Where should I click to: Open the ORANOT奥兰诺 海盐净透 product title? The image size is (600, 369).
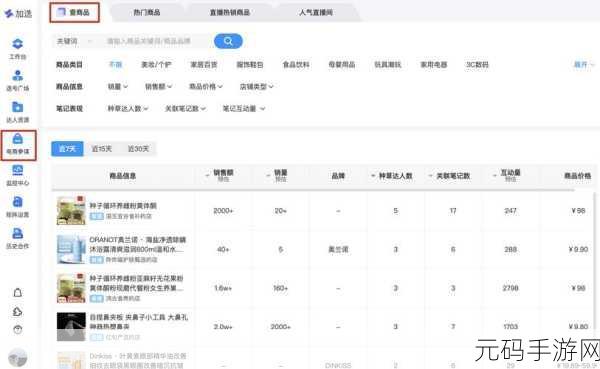point(138,244)
